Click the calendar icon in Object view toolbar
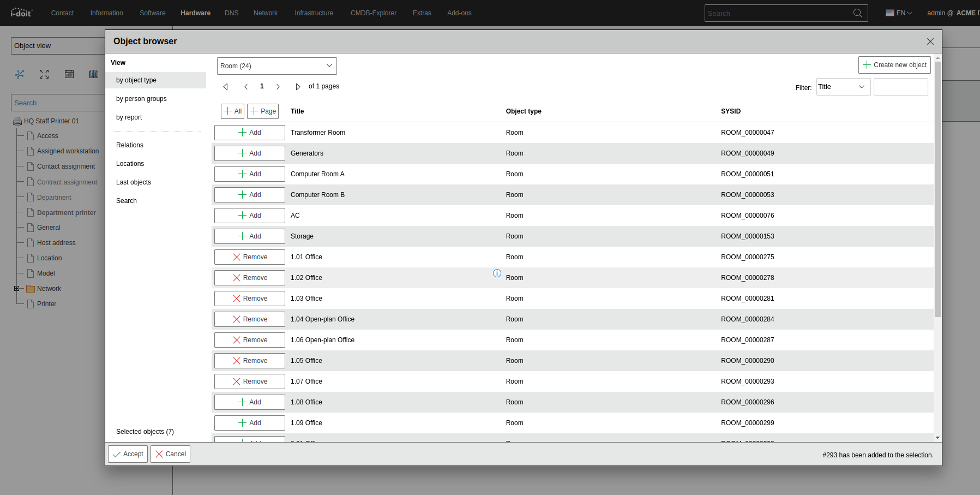The image size is (980, 495). [x=69, y=74]
